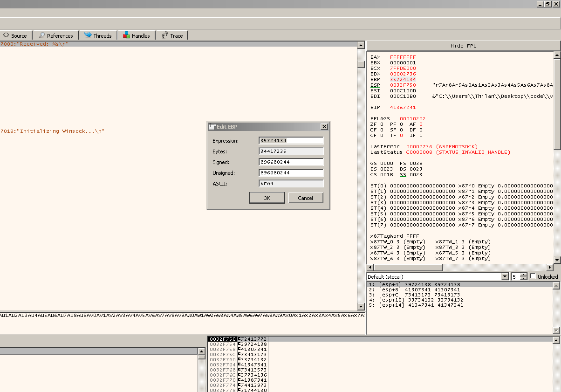The image size is (561, 392).
Task: Close the Edit EBP dialog with X
Action: (x=324, y=127)
